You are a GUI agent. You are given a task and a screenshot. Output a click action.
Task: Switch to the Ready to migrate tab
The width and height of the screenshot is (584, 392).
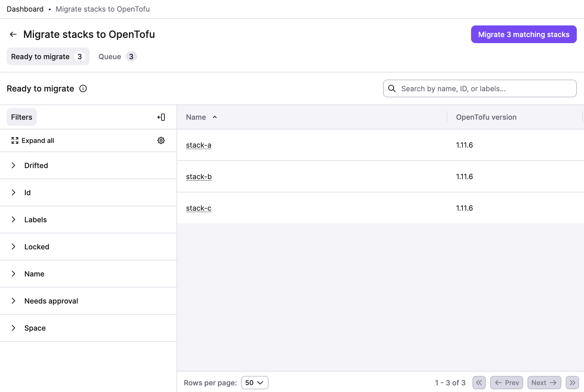[x=48, y=56]
